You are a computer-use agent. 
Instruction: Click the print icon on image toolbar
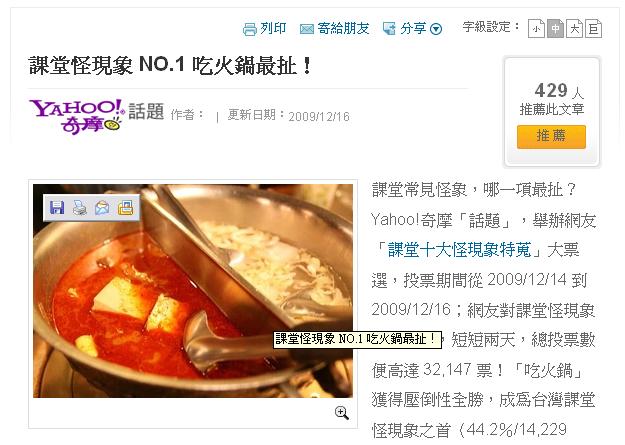click(x=80, y=208)
